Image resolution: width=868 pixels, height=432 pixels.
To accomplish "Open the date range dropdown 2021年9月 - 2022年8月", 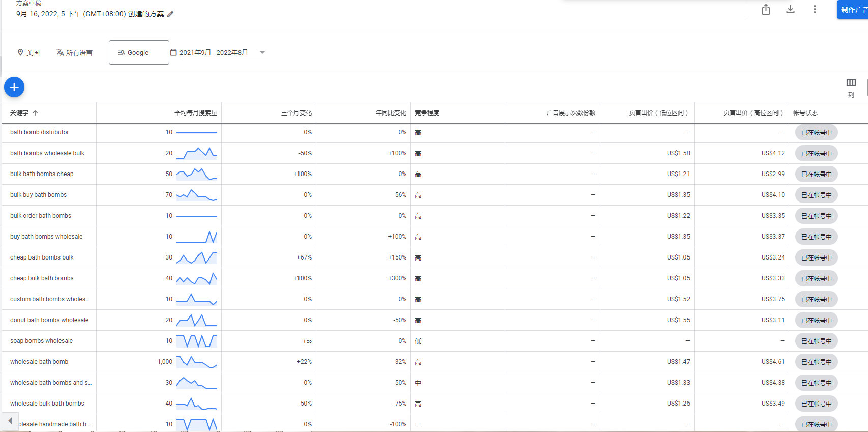I will (x=219, y=52).
